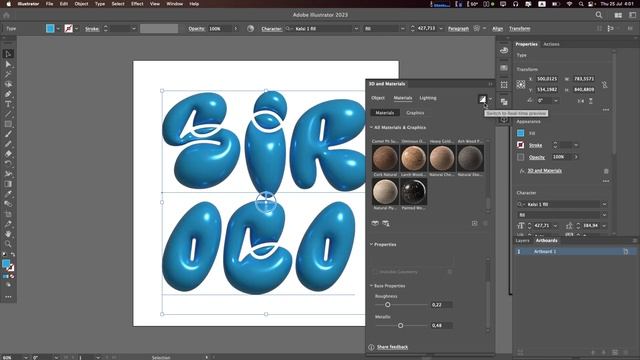Switch to the Object tab in 3D panel
The height and width of the screenshot is (360, 640).
coord(378,98)
